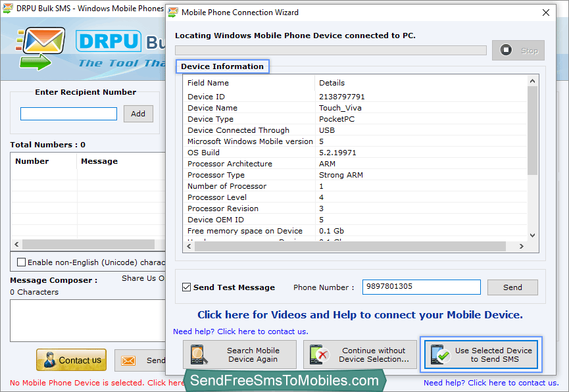
Task: Select the Free memory space on Device row
Action: coord(355,231)
